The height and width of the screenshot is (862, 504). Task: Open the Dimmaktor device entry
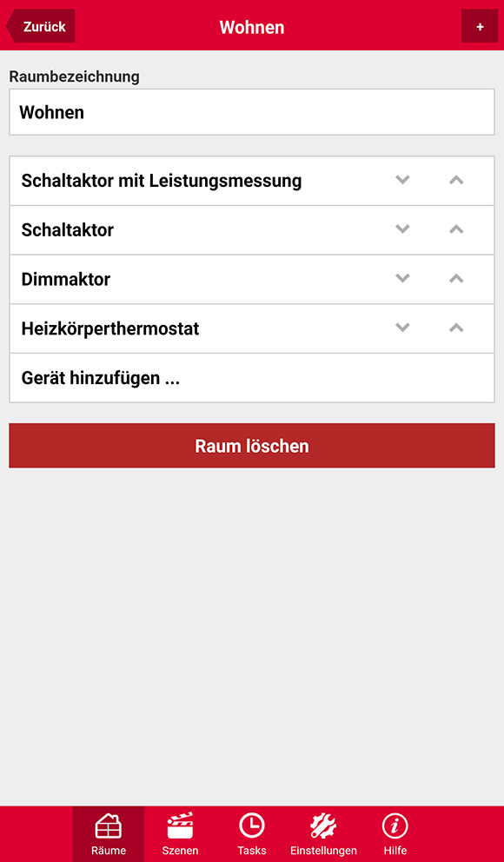[252, 279]
